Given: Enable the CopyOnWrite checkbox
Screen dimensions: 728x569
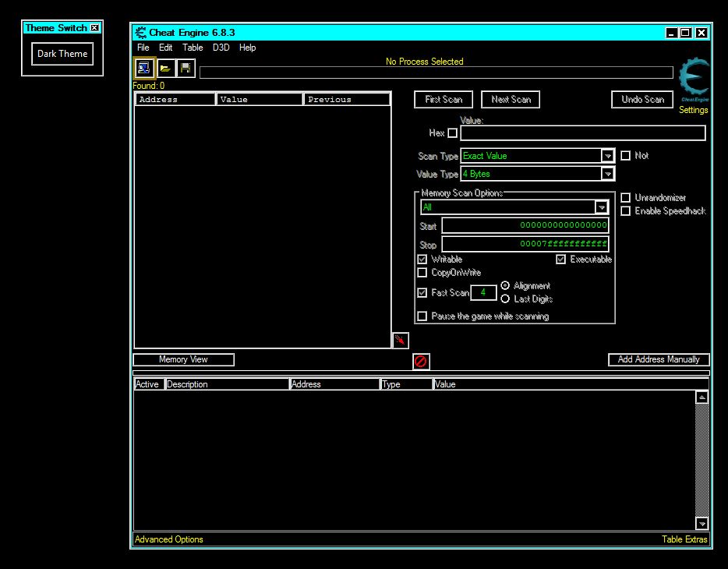Looking at the screenshot, I should coord(422,273).
